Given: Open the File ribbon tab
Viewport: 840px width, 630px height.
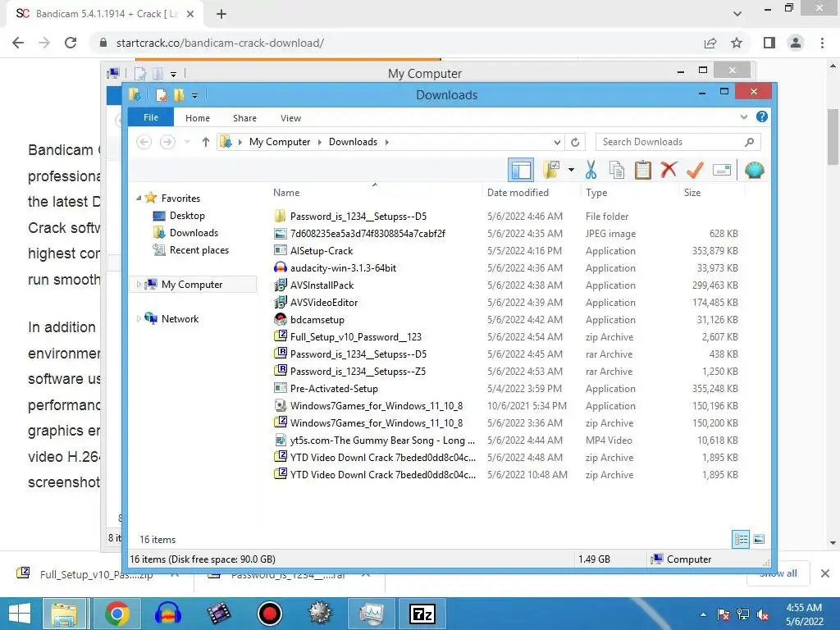Looking at the screenshot, I should tap(151, 117).
